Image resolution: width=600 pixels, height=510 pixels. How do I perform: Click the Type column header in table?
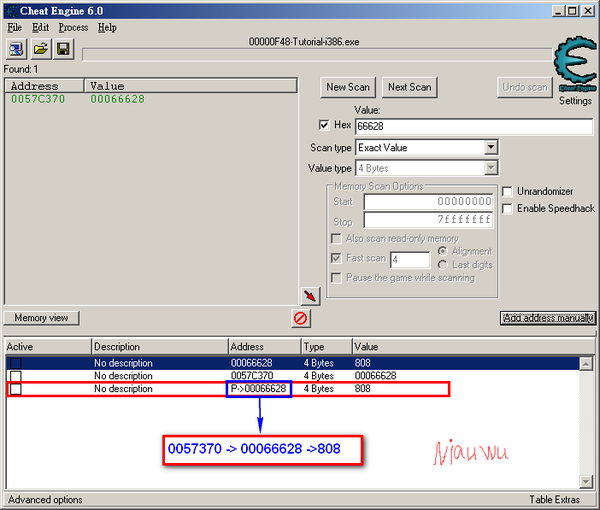coord(326,347)
